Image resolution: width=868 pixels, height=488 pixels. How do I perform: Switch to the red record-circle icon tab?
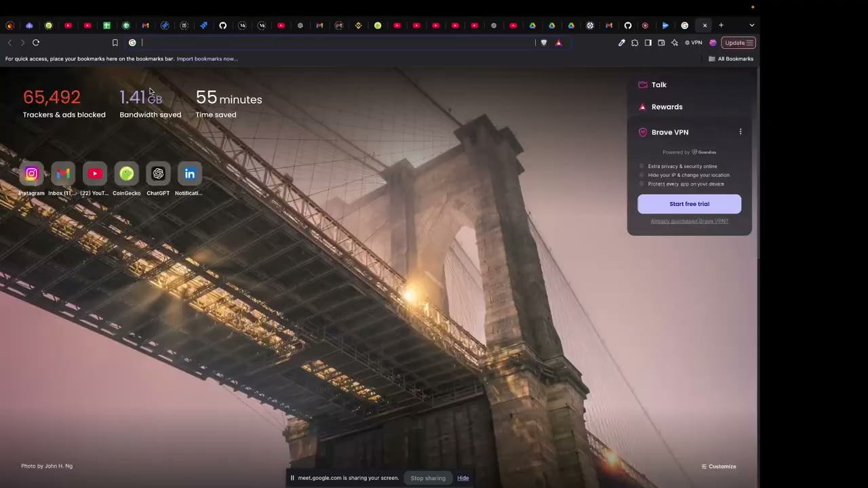(645, 25)
